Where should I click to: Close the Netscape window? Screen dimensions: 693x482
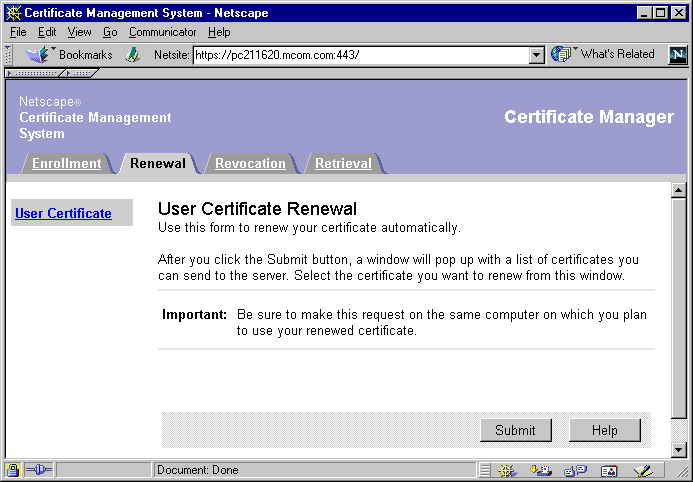(x=679, y=13)
